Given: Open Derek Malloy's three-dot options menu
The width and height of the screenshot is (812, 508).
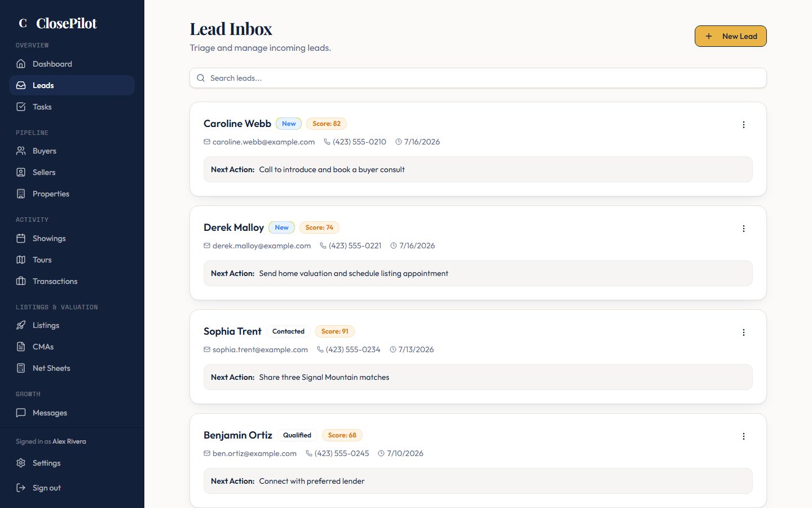Looking at the screenshot, I should click(x=744, y=229).
